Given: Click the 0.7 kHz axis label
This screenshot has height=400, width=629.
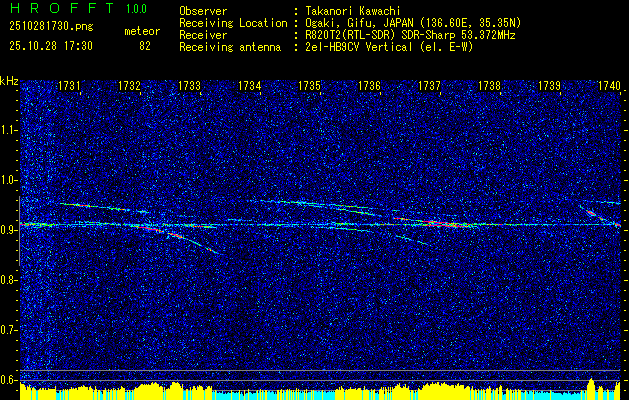Looking at the screenshot, I should [x=8, y=330].
